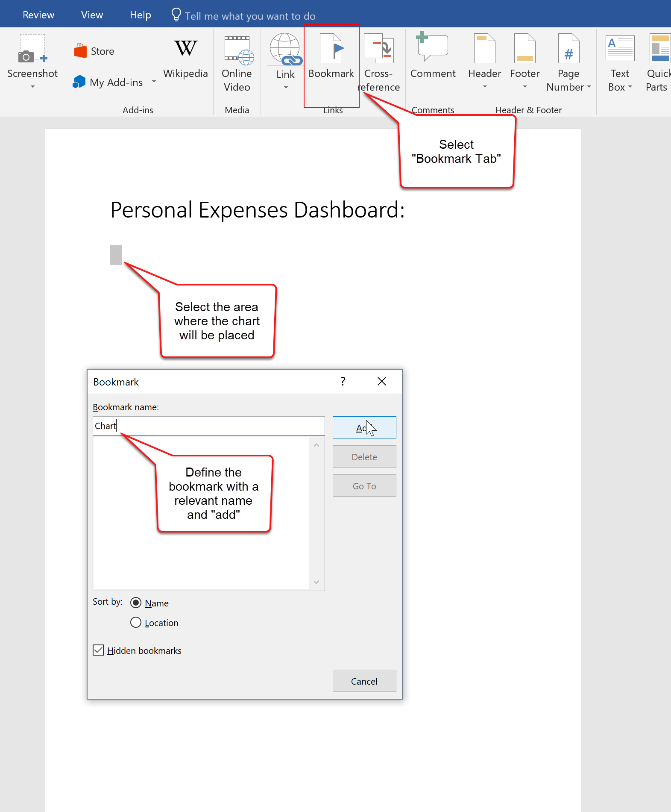Open the Store add-ins icon
The image size is (671, 812).
coord(80,51)
